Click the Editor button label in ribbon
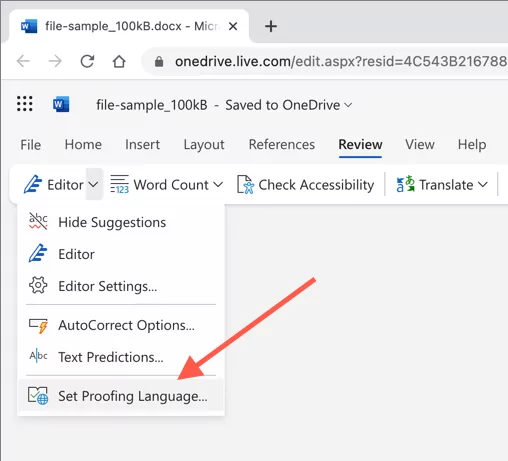 click(x=65, y=185)
